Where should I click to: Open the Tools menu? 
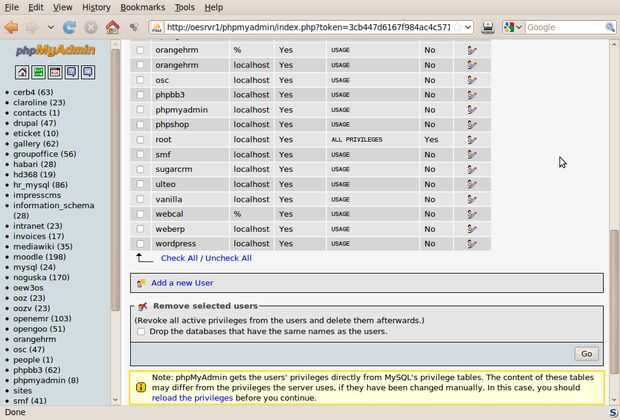pyautogui.click(x=185, y=7)
